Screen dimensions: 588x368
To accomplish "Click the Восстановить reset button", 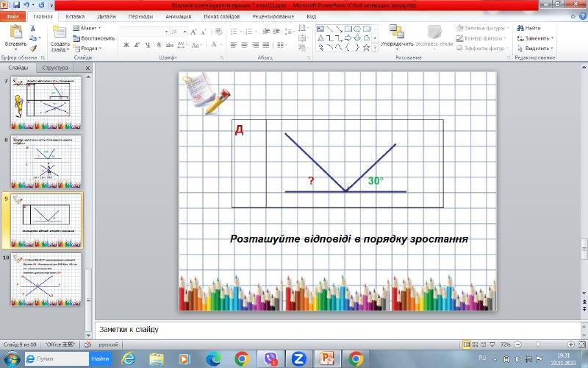I will coord(94,38).
